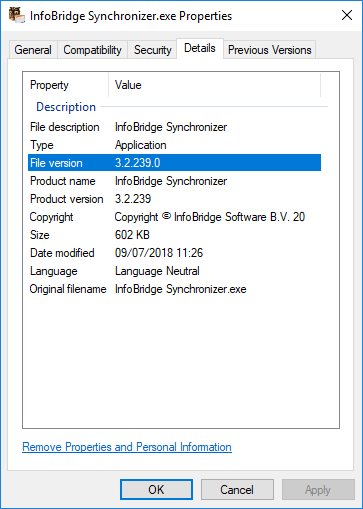Open the Previous Versions tab
This screenshot has height=509, width=363.
point(269,50)
